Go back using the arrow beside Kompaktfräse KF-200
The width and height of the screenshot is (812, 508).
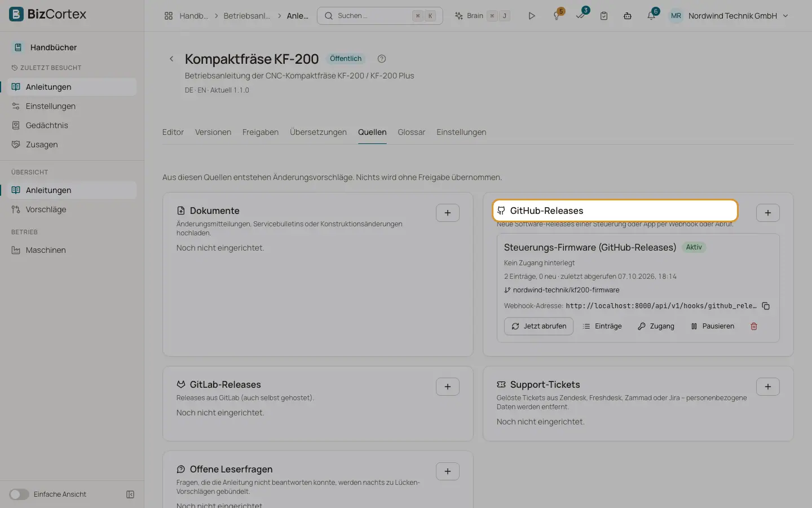[171, 59]
